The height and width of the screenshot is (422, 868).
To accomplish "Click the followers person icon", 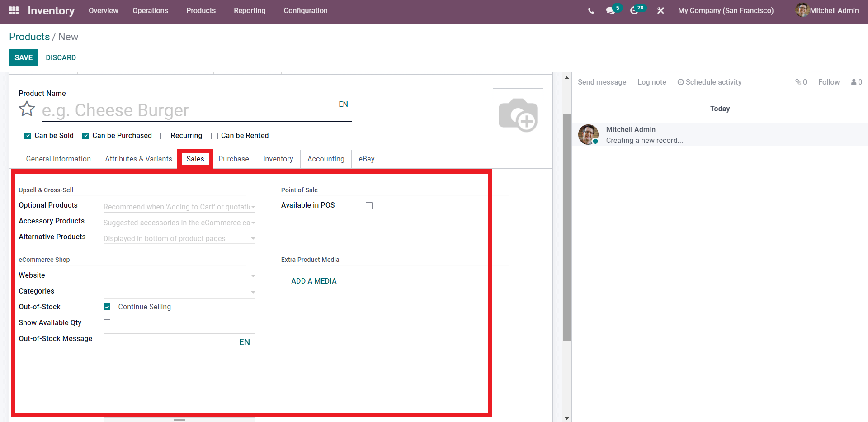I will (x=854, y=82).
